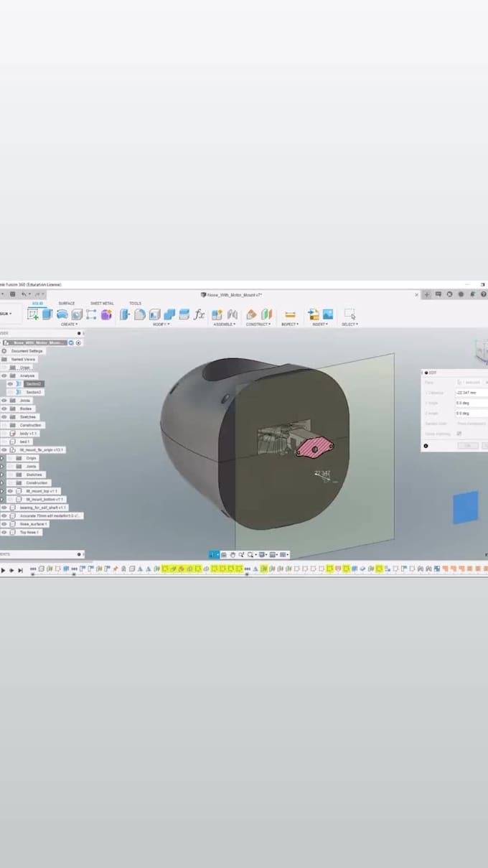Select the Insert Derive tool

click(313, 314)
